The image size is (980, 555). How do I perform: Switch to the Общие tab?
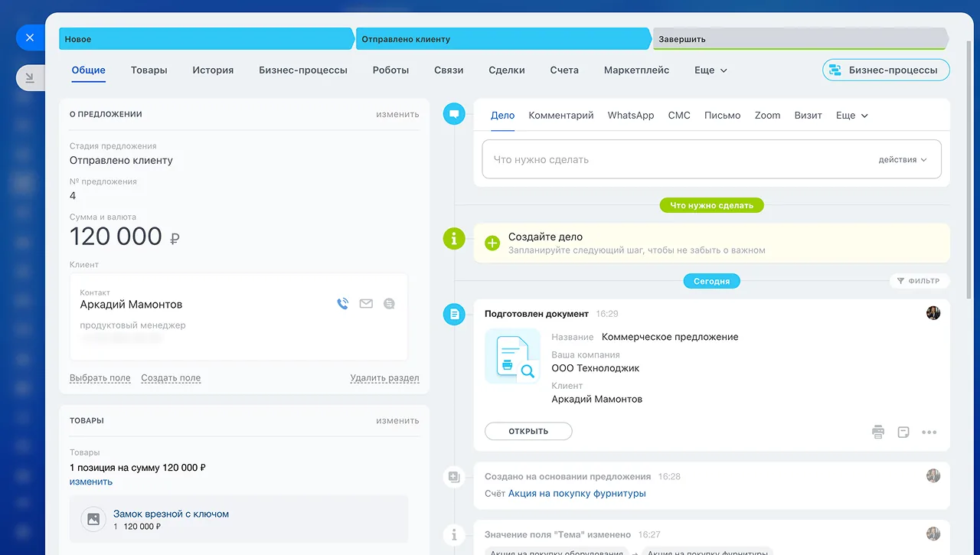pyautogui.click(x=89, y=70)
